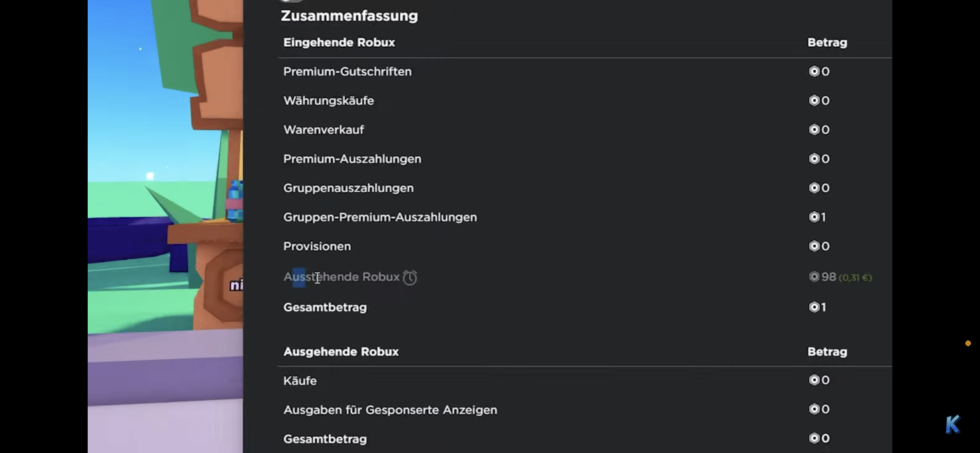Image resolution: width=980 pixels, height=453 pixels.
Task: Click the outgoing Gesamtbetrag row
Action: pos(325,439)
